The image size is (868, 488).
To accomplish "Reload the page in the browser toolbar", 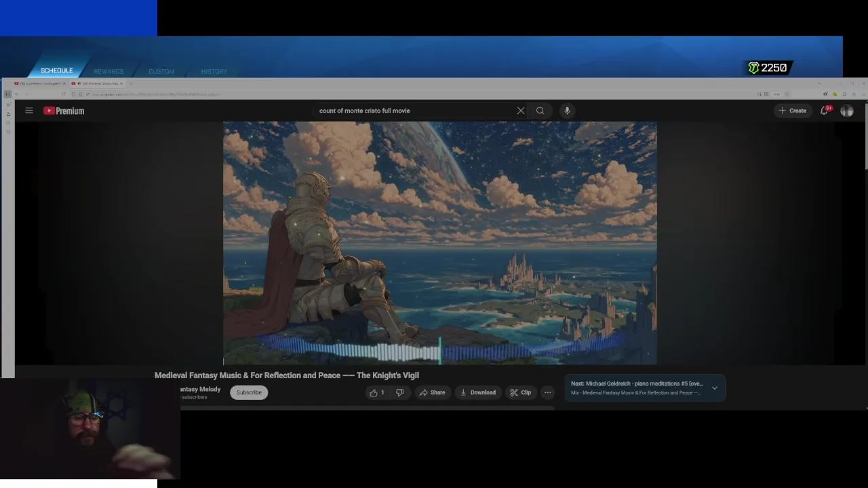I will pyautogui.click(x=64, y=94).
